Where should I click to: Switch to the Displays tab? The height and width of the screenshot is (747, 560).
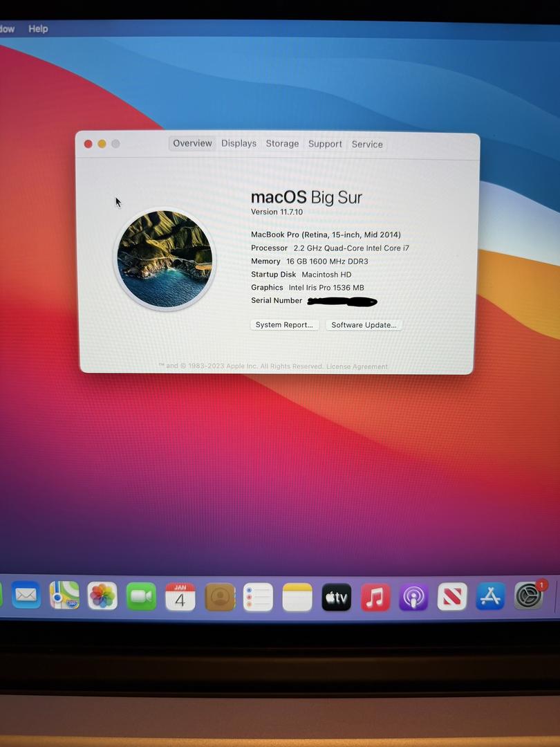click(239, 143)
